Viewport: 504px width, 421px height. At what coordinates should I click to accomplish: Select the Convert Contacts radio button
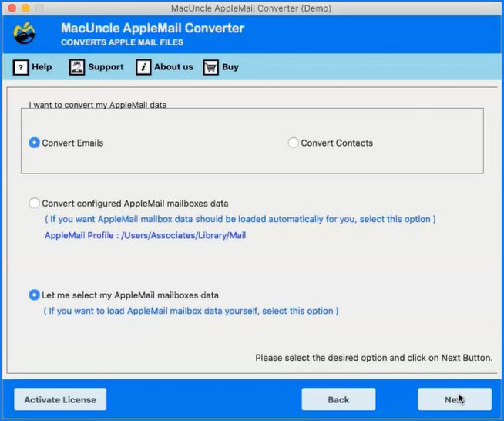point(293,143)
